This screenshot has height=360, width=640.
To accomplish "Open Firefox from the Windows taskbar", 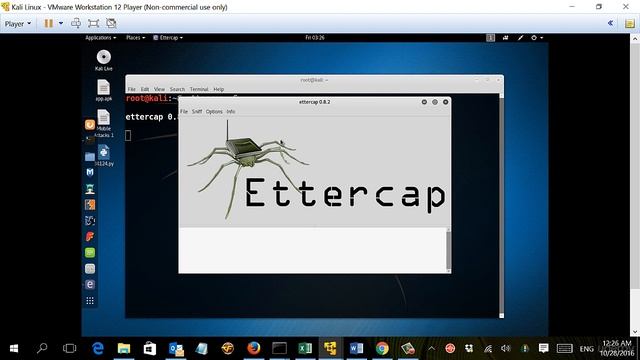I will pos(253,348).
